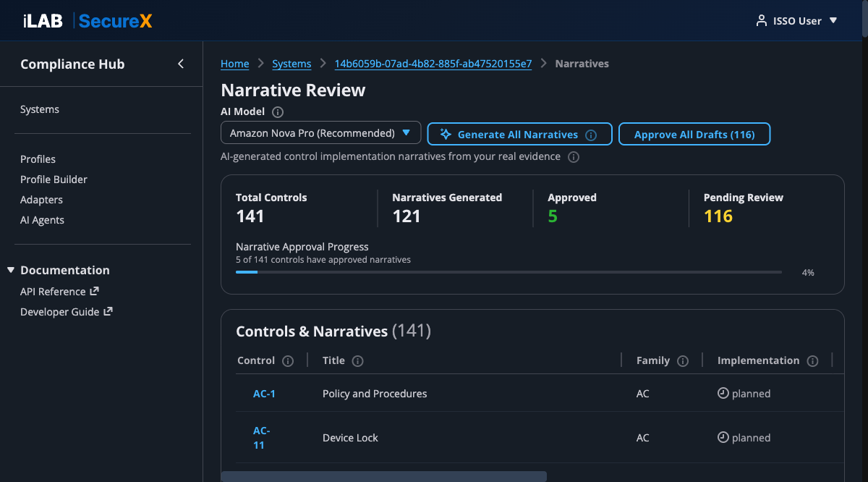
Task: Open Profiles in the sidebar
Action: pyautogui.click(x=38, y=159)
